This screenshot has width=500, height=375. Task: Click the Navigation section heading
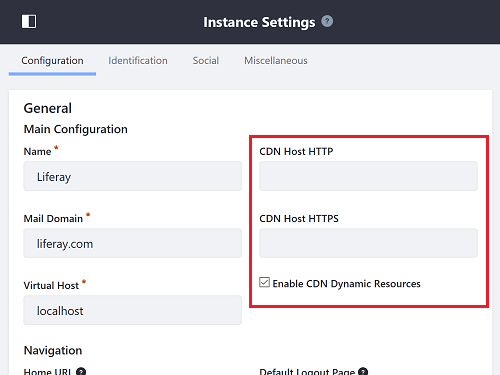[53, 350]
